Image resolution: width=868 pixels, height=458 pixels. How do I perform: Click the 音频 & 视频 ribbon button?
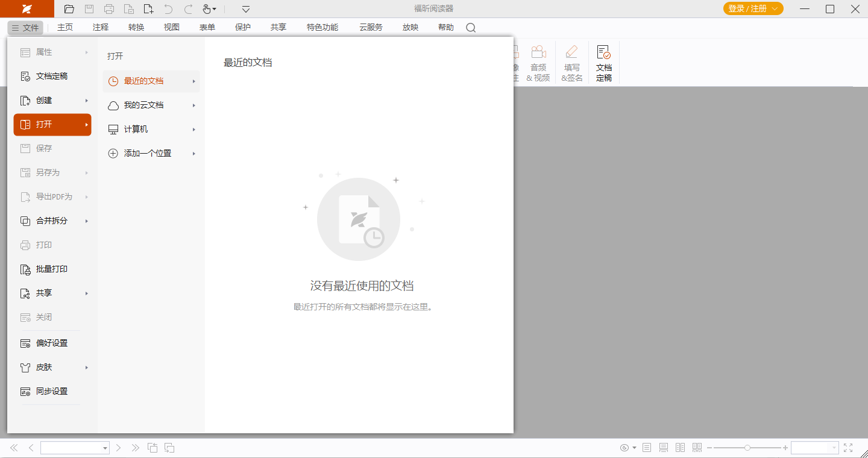pyautogui.click(x=538, y=63)
